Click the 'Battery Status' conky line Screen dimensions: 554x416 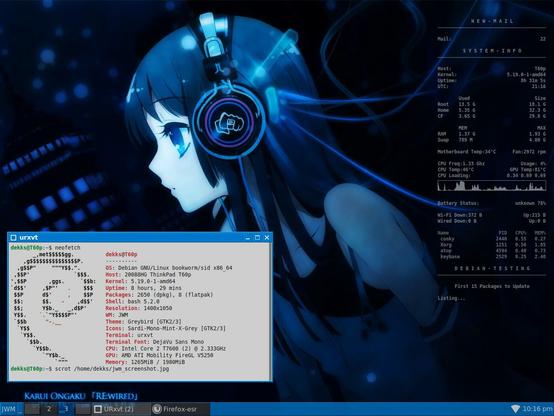[492, 203]
